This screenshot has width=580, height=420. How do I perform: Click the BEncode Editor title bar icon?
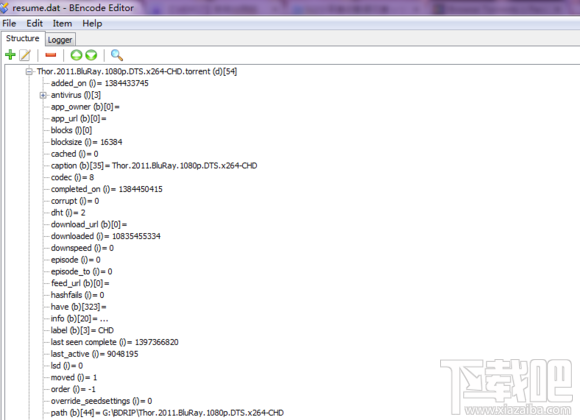[x=4, y=7]
